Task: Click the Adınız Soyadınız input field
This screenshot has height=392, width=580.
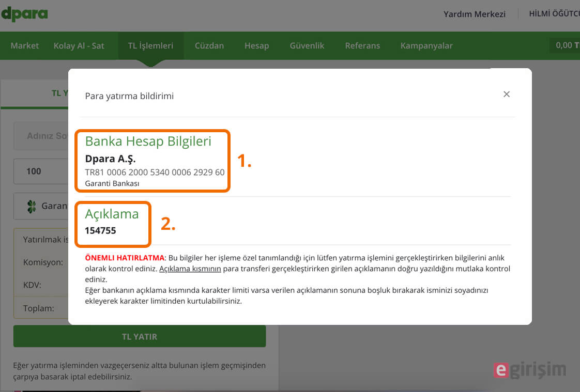Action: coord(41,136)
